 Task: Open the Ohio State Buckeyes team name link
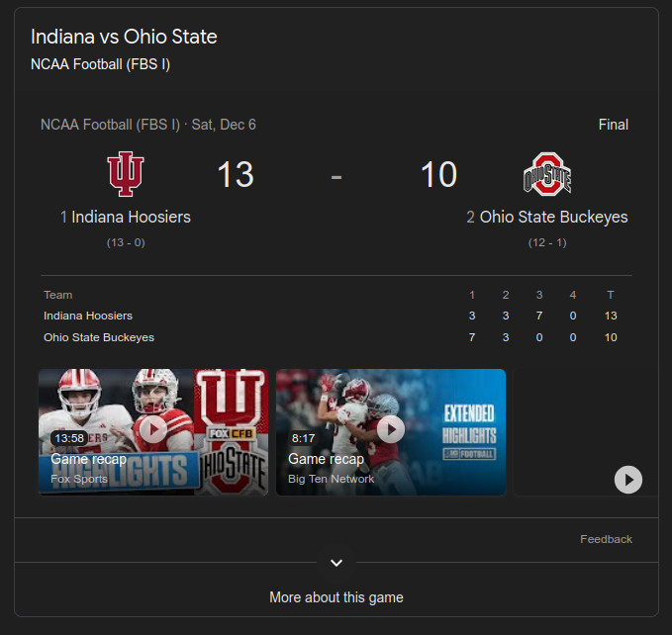(553, 217)
